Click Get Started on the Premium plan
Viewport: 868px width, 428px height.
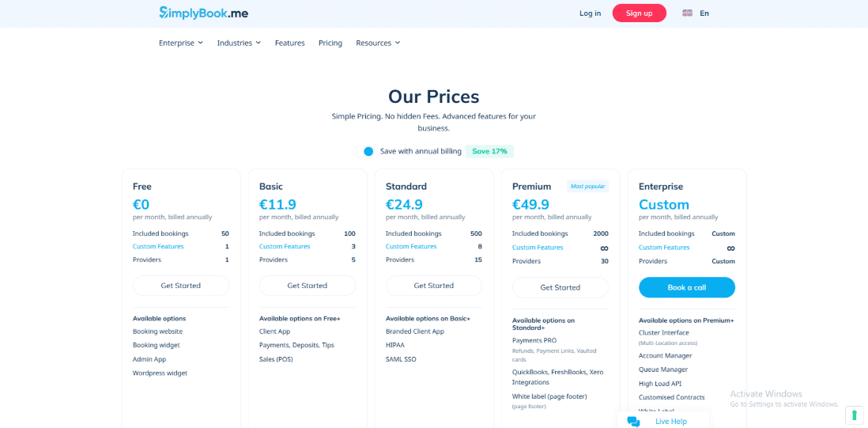[560, 287]
